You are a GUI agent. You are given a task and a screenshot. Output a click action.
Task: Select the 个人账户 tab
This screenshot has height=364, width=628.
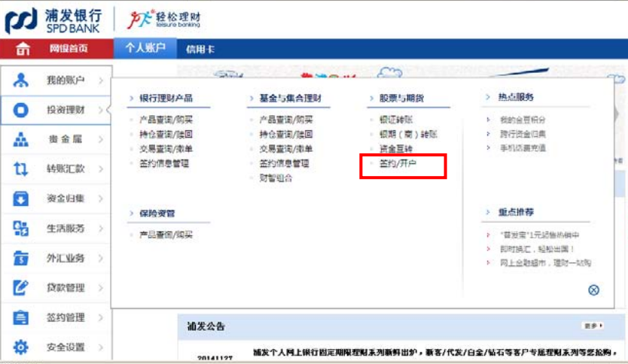(x=145, y=48)
